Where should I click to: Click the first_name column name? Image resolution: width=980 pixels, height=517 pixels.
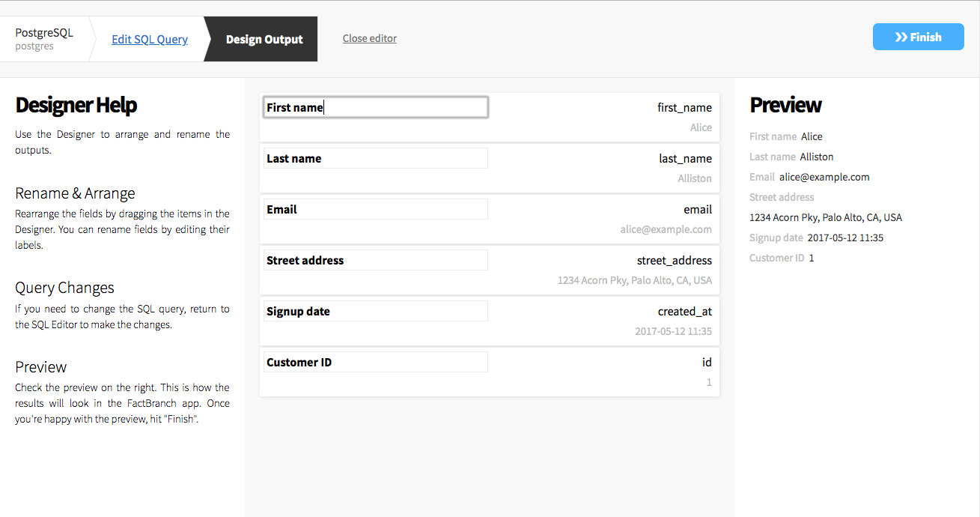pyautogui.click(x=684, y=107)
